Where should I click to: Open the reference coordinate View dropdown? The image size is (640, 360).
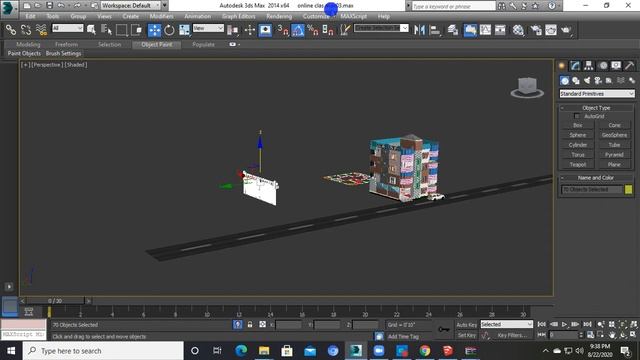[208, 28]
